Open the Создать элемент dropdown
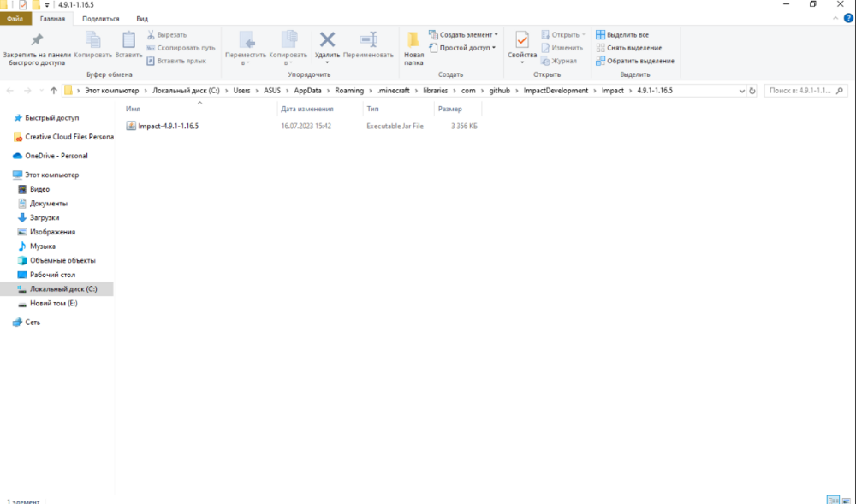856x504 pixels. coord(463,34)
